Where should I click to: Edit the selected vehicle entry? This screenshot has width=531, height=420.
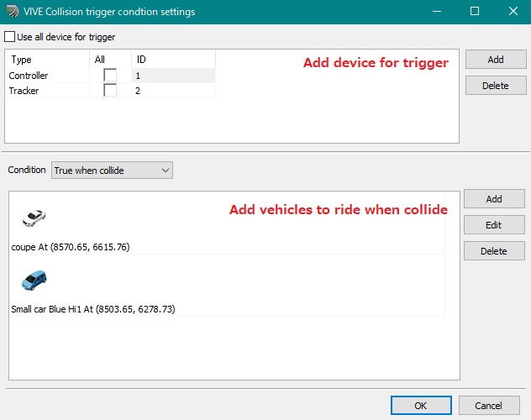tap(494, 225)
